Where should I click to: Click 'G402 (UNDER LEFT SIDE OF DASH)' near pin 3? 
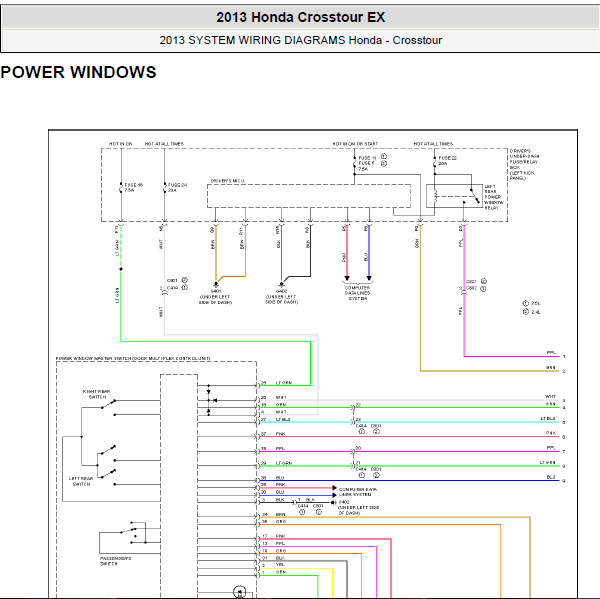(358, 507)
